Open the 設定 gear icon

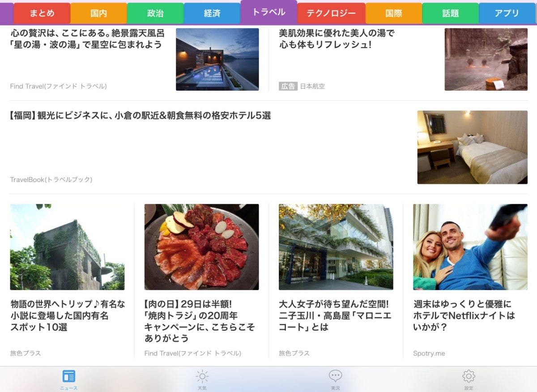point(469,376)
